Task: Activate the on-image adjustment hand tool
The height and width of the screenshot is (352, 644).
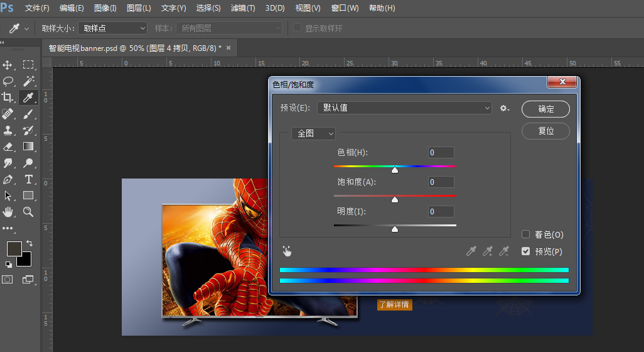Action: point(287,251)
